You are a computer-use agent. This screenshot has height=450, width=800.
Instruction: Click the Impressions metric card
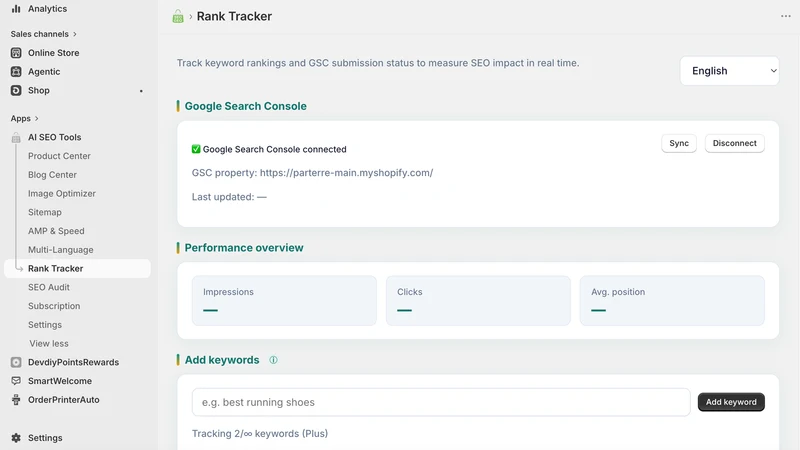pos(284,301)
